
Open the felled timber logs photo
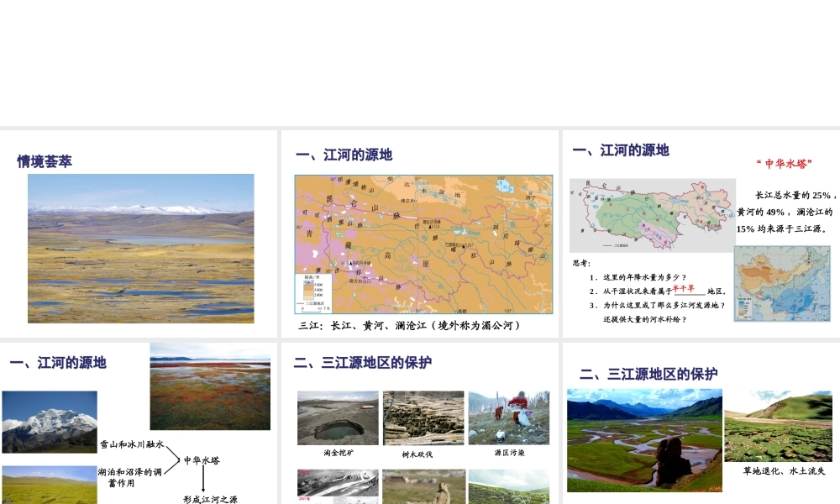pos(423,417)
